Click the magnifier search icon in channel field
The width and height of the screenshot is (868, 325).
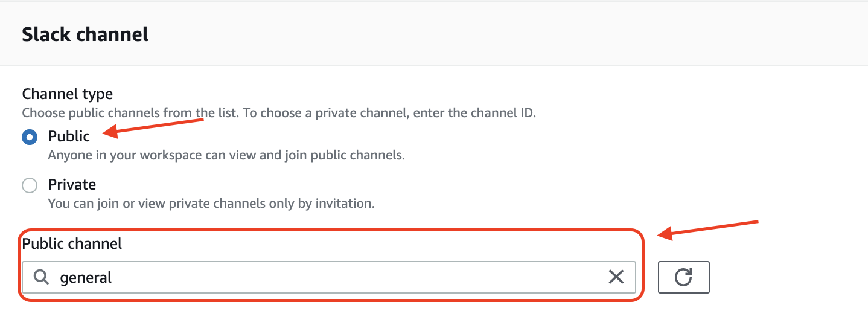(41, 277)
